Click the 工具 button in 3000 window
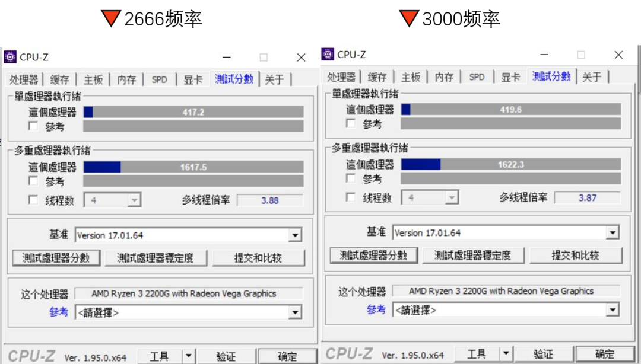Viewport: 641px width, 364px height. pos(477,354)
